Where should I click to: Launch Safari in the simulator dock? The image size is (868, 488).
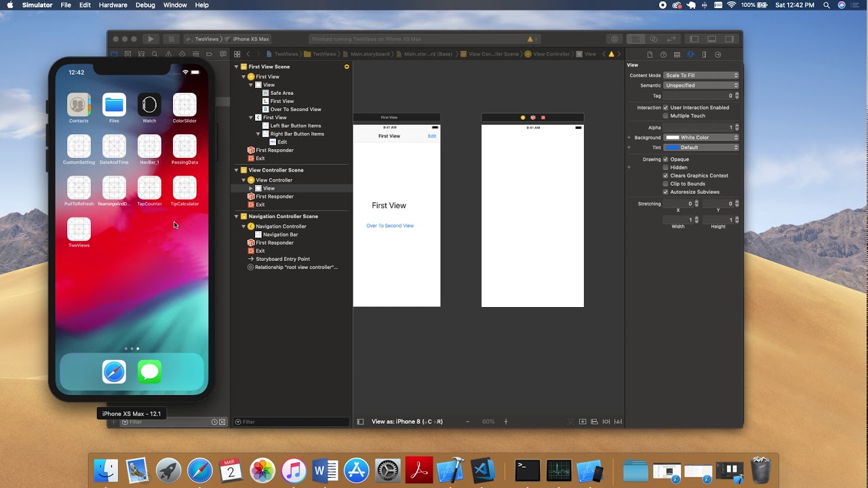click(114, 371)
